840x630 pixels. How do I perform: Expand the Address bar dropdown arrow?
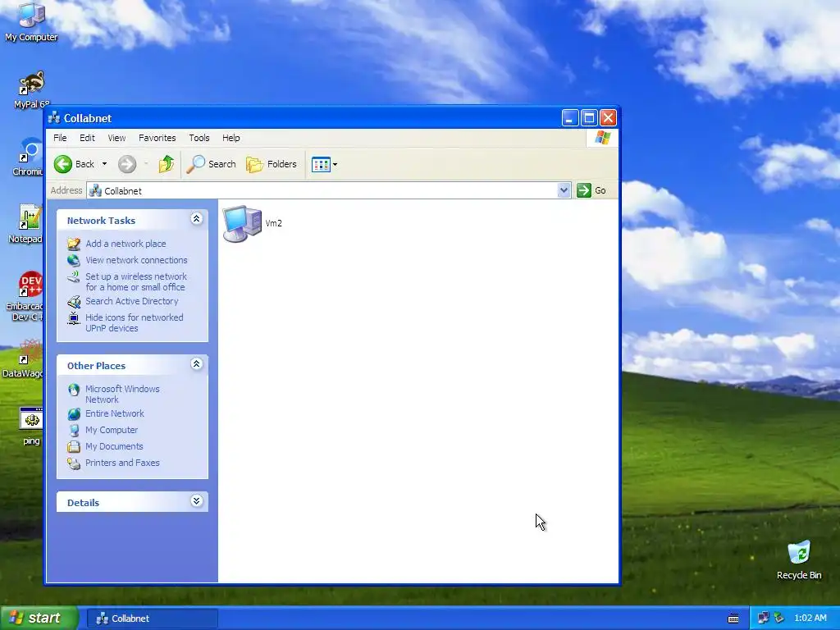[564, 190]
